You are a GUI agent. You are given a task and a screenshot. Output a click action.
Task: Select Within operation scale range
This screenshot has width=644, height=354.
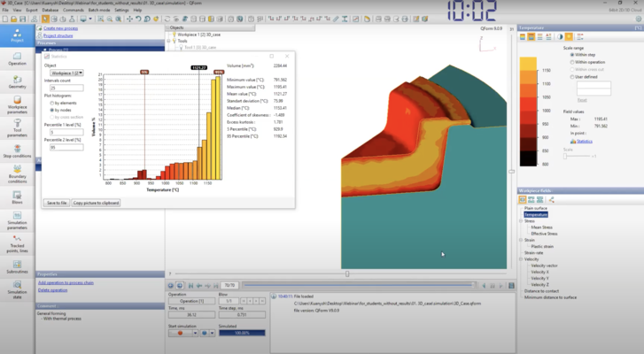tap(572, 62)
